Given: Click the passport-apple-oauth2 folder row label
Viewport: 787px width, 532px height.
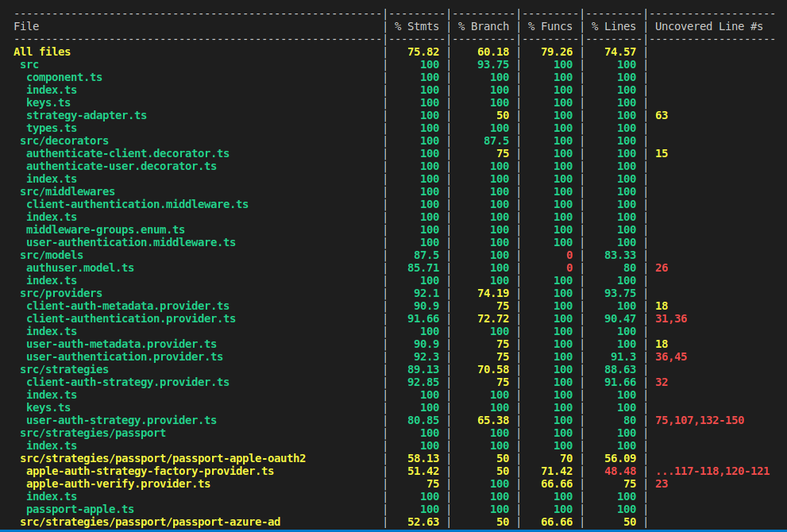Looking at the screenshot, I should pos(163,459).
